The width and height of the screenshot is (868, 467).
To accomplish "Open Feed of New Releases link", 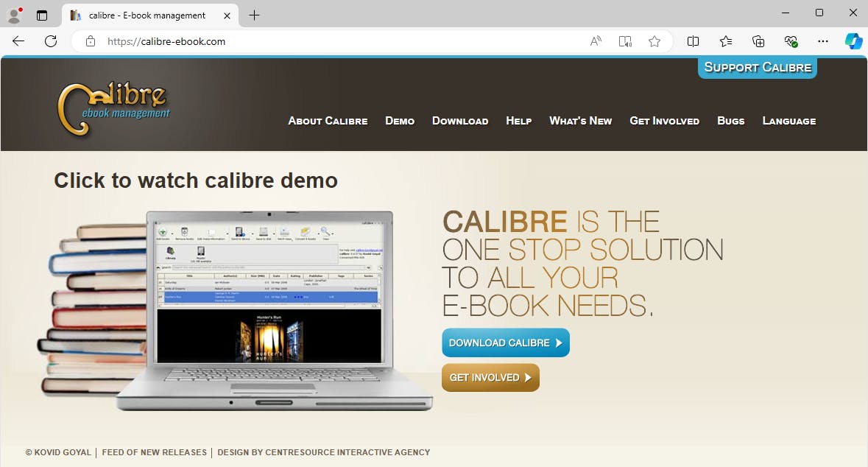I will click(154, 452).
